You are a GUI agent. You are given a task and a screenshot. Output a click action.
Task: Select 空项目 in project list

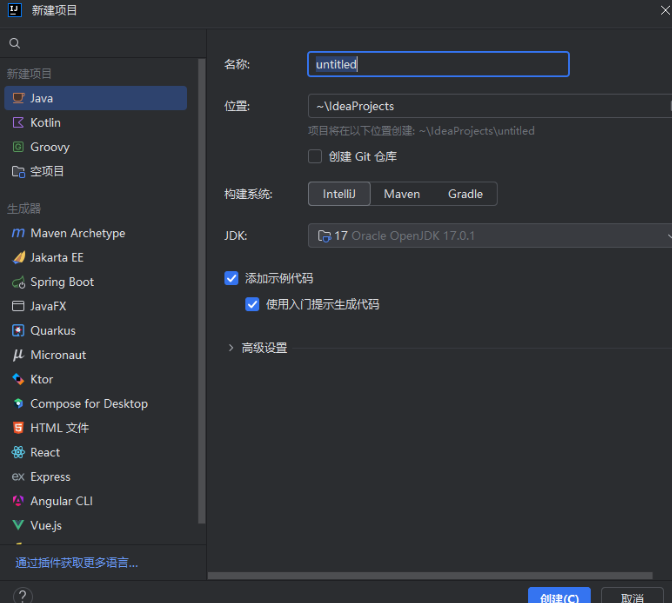[x=96, y=172]
